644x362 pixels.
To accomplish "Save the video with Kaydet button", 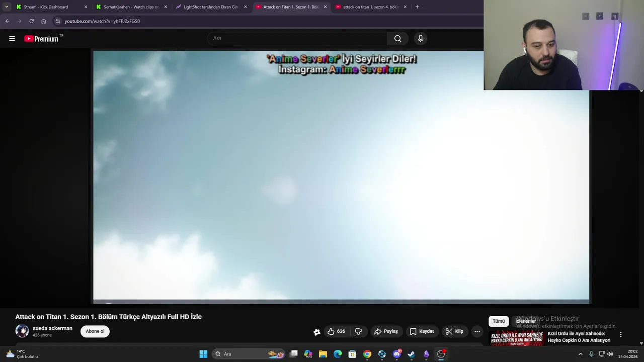I will pyautogui.click(x=422, y=331).
